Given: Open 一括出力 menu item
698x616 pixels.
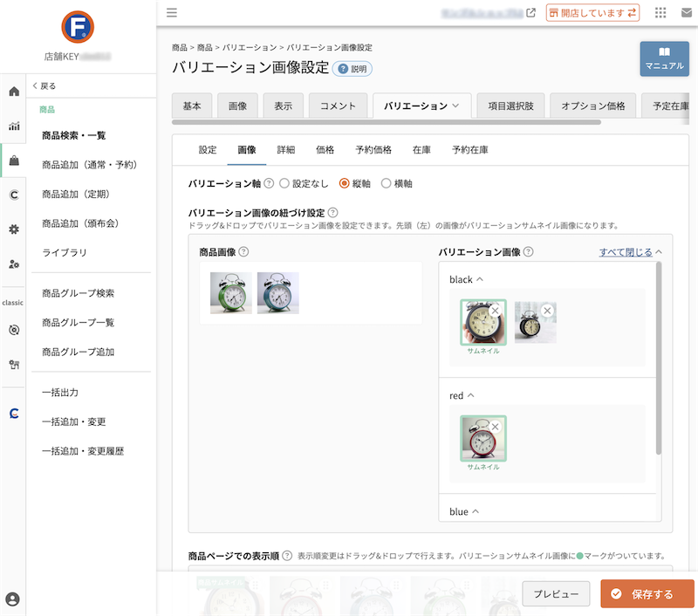Looking at the screenshot, I should point(60,393).
